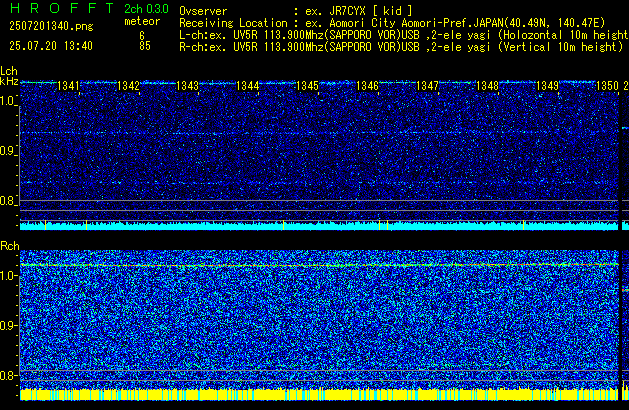Click the 'kHz' axis unit label
Viewport: 629px width, 410px height.
point(9,81)
